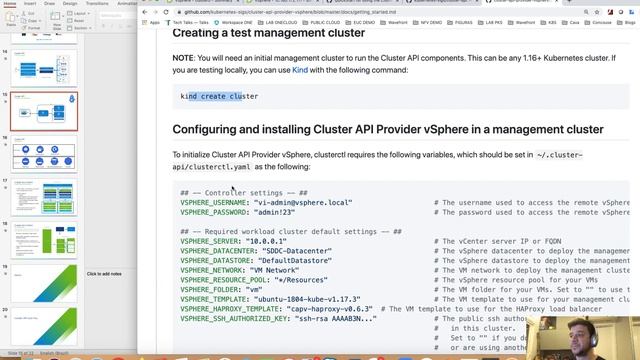Click 'Configuring and installing Cluster API Provider' heading
The height and width of the screenshot is (360, 640).
click(388, 129)
